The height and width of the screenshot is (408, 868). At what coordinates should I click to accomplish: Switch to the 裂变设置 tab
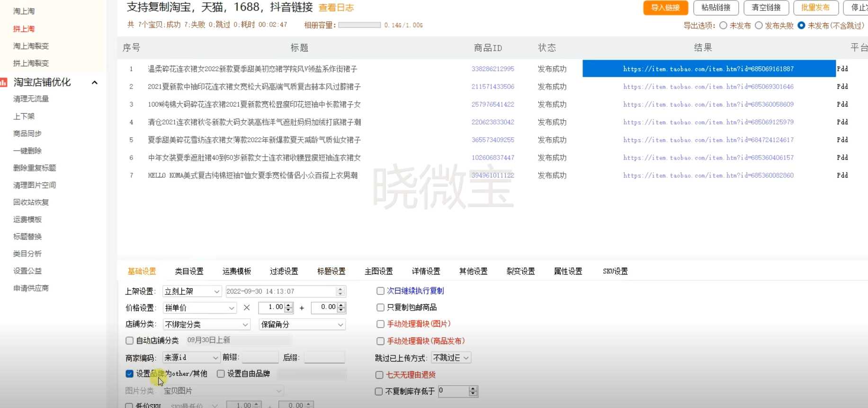[521, 271]
